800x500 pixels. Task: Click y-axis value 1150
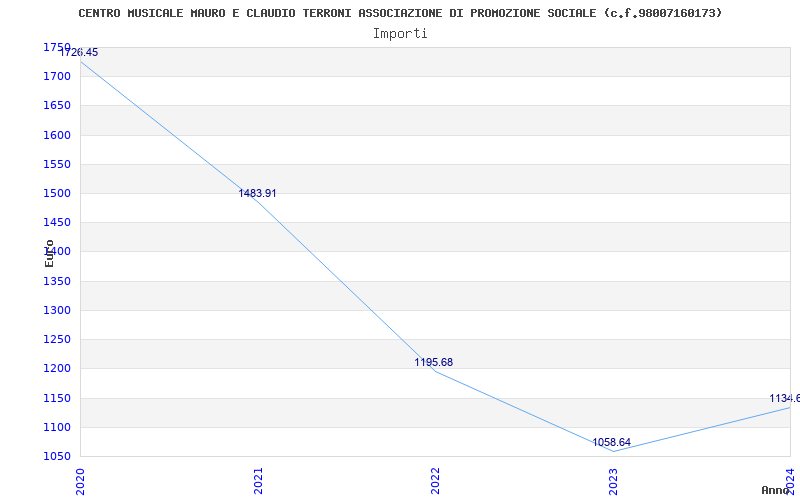[x=57, y=398]
